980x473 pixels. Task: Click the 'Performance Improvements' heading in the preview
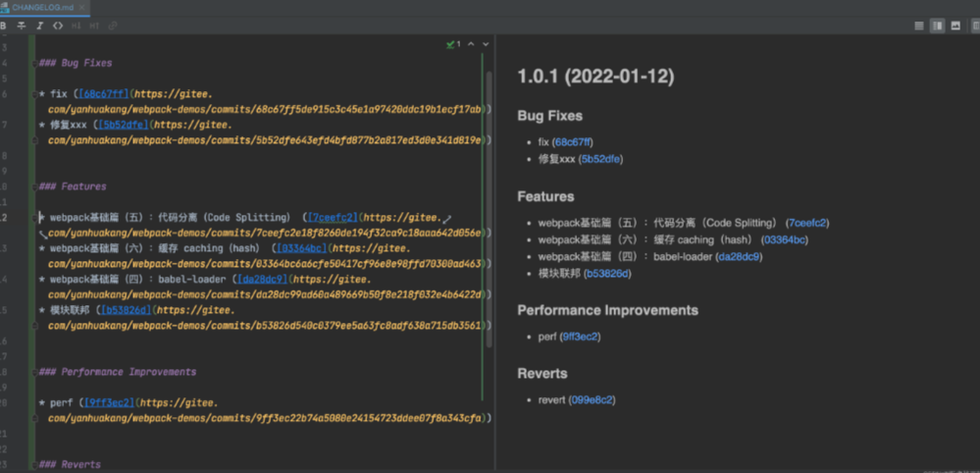607,310
